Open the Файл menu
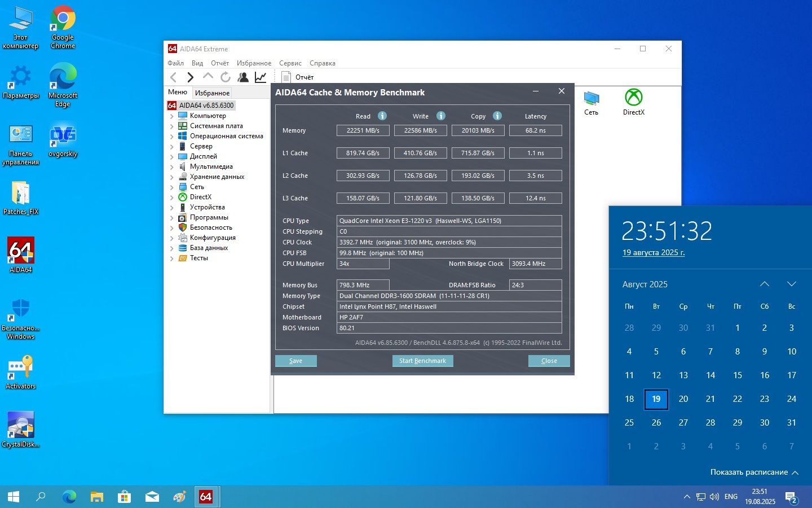 [176, 63]
